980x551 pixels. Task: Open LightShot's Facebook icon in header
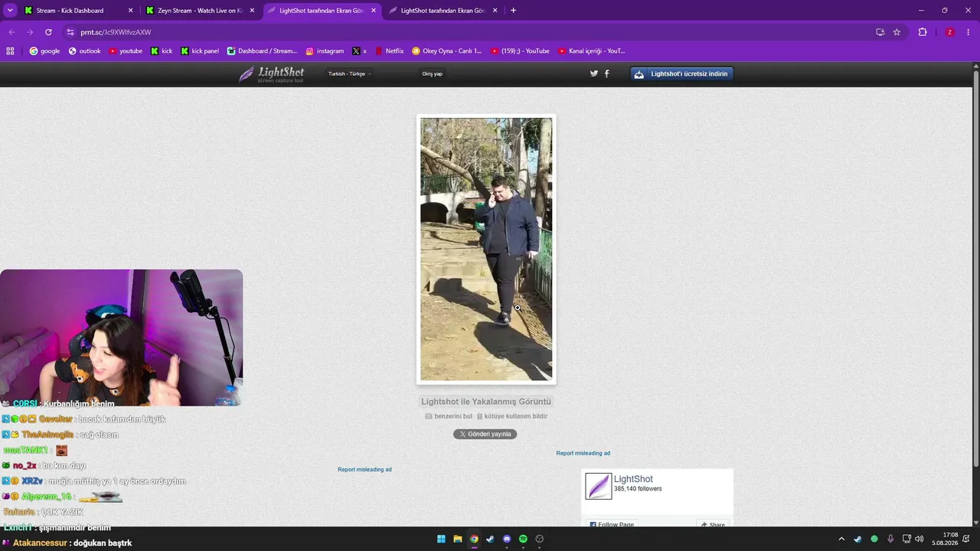point(607,73)
